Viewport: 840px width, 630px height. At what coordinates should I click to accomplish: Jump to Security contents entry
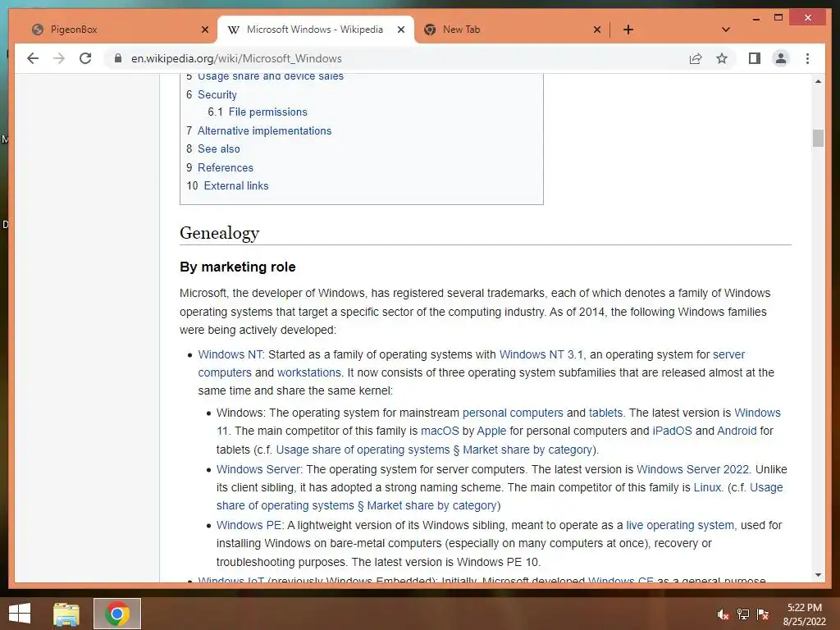point(217,95)
